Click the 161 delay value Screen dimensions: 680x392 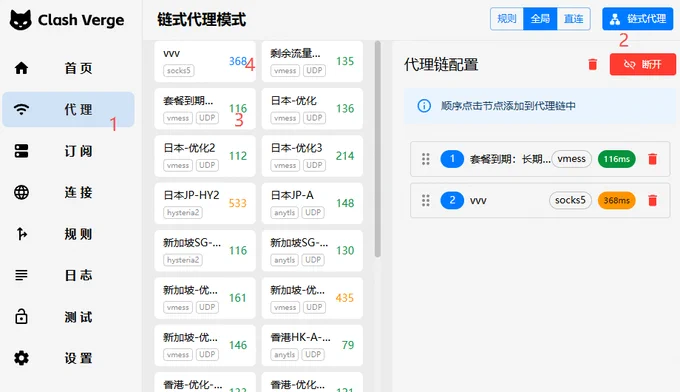point(238,298)
